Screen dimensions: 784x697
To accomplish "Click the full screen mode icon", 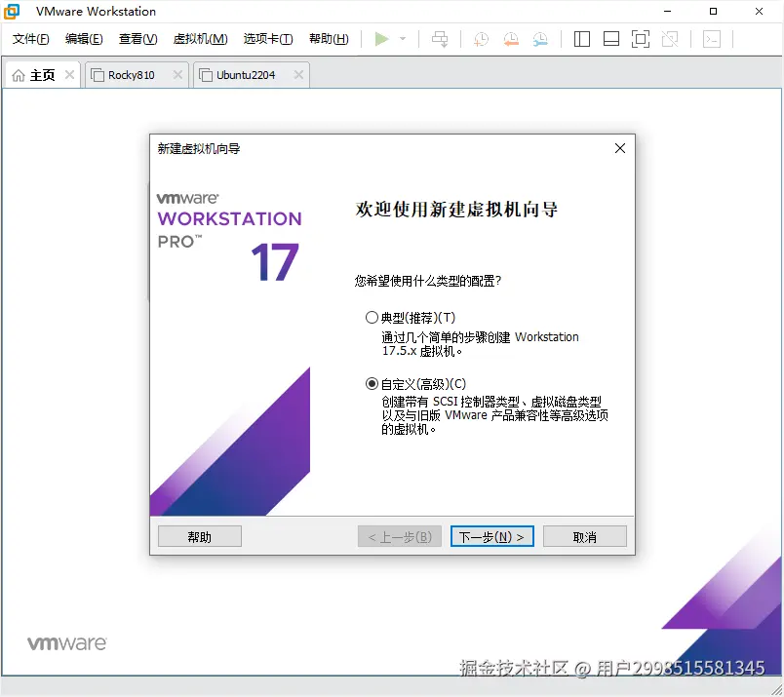I will 641,39.
